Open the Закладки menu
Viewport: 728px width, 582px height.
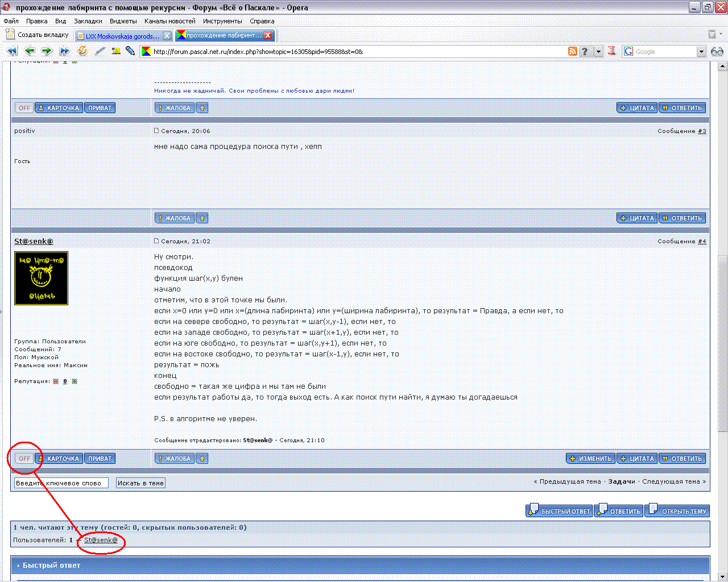click(88, 21)
